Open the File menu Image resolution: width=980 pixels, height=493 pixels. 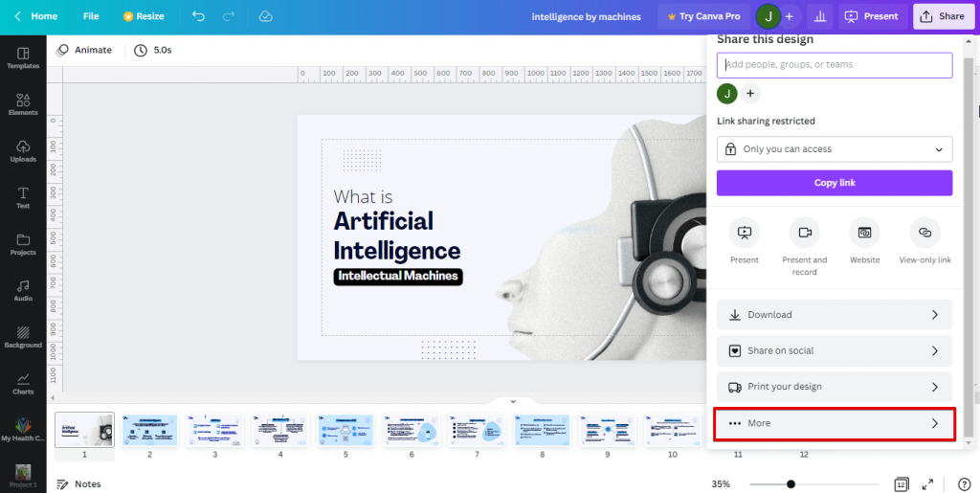pos(91,16)
